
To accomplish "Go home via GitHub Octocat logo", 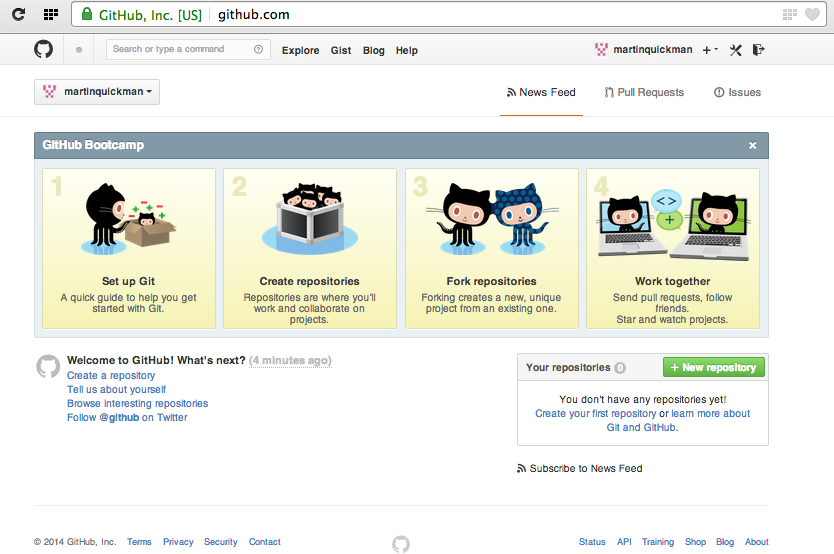I will (44, 49).
